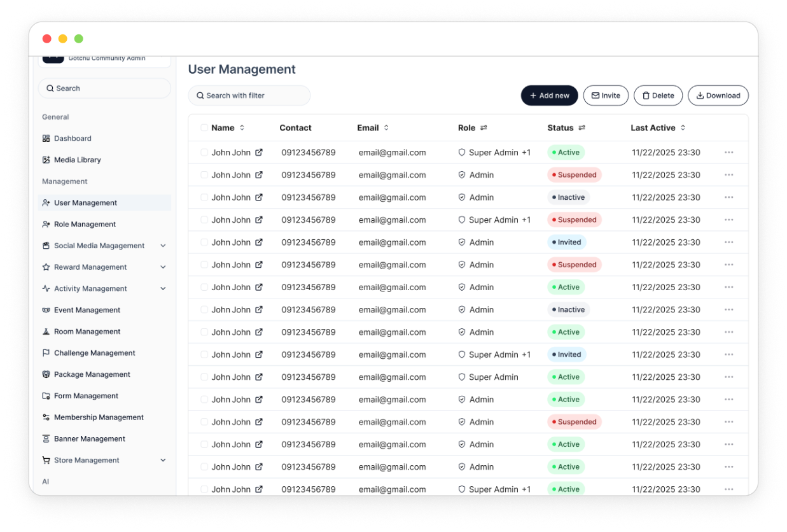This screenshot has width=787, height=532.
Task: Go to Event Management section
Action: tap(87, 311)
